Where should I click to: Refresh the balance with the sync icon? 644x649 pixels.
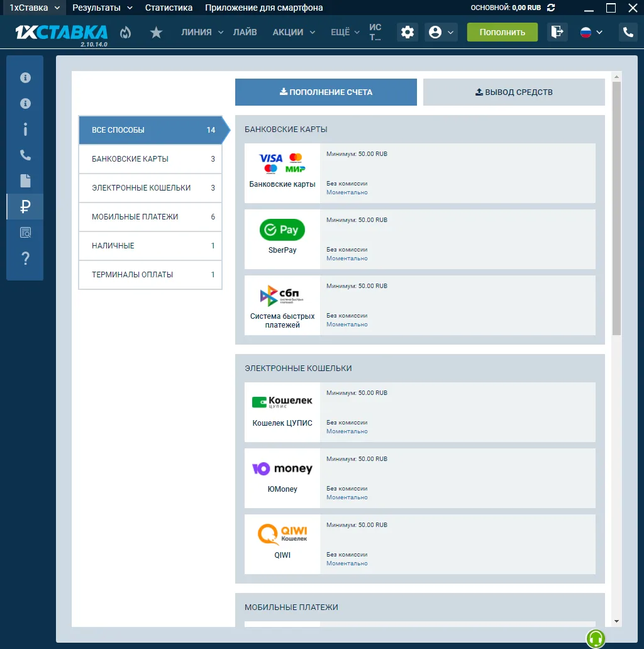pyautogui.click(x=552, y=8)
